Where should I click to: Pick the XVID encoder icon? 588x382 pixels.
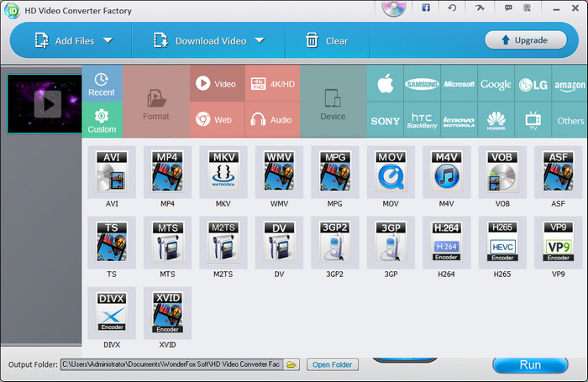[x=167, y=313]
